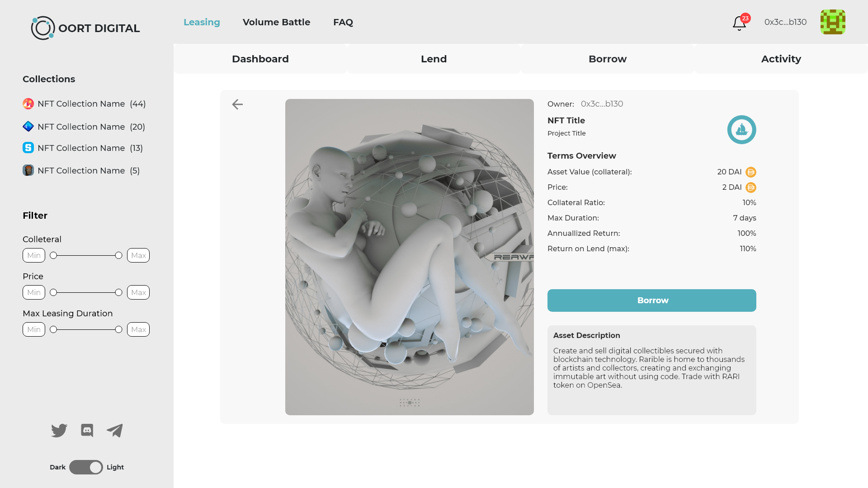Open the Volume Battle page
This screenshot has height=488, width=868.
[276, 22]
